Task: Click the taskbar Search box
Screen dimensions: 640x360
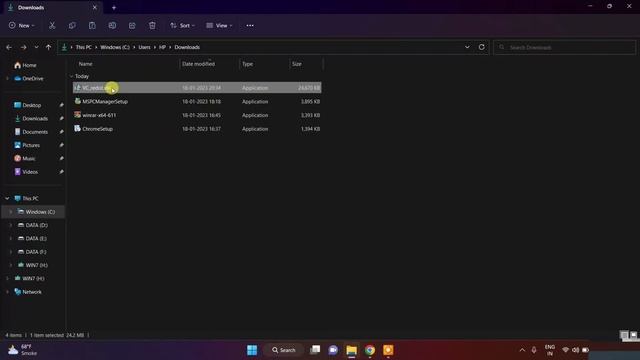Action: (284, 350)
